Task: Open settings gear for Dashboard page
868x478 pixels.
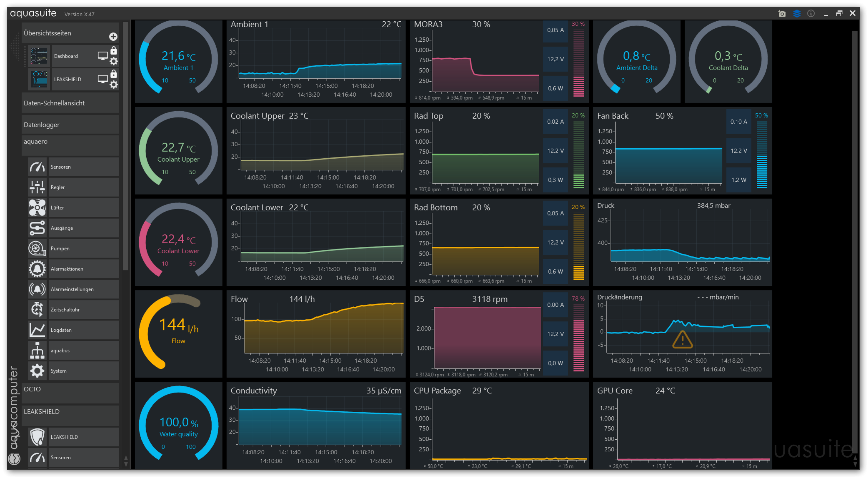Action: [x=114, y=61]
